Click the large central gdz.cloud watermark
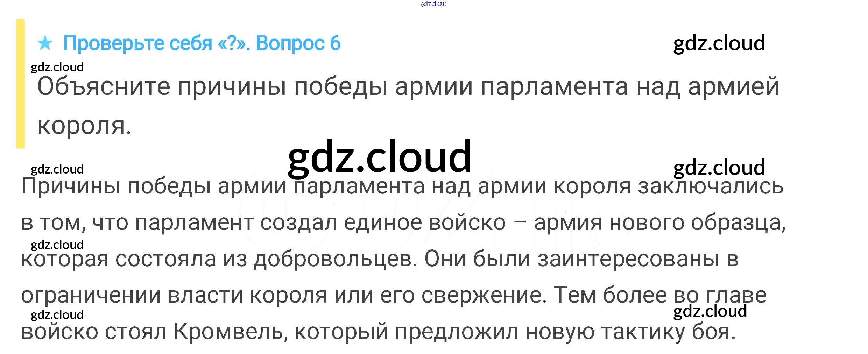The height and width of the screenshot is (354, 868). pos(379,156)
